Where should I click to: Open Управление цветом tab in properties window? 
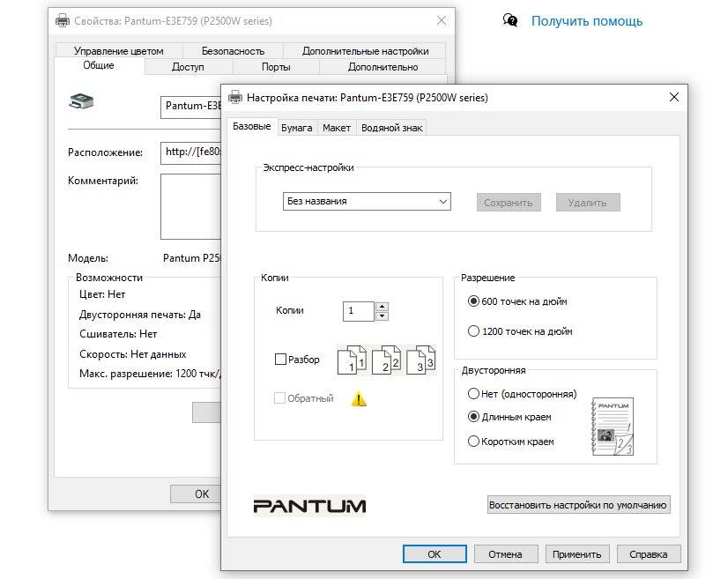coord(119,50)
